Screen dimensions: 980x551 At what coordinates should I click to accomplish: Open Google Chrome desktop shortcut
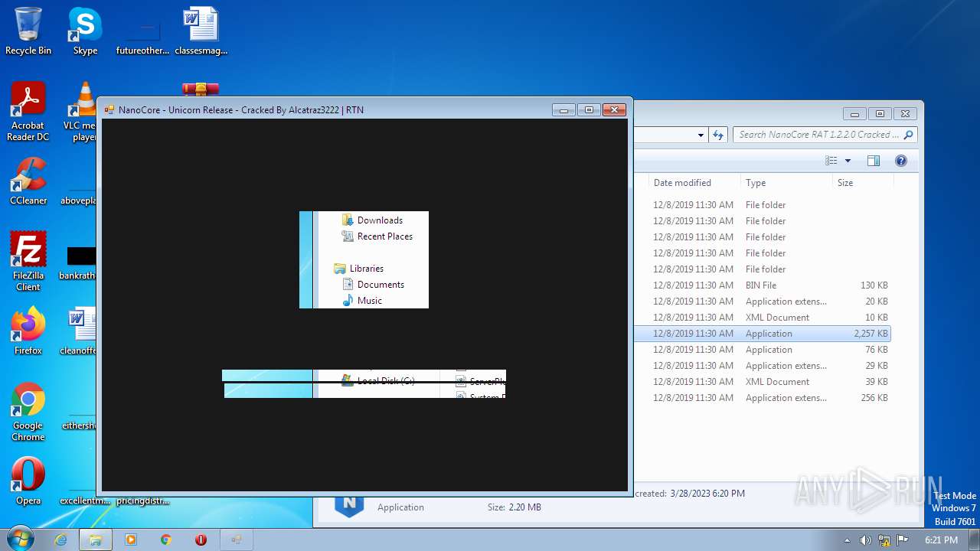28,412
